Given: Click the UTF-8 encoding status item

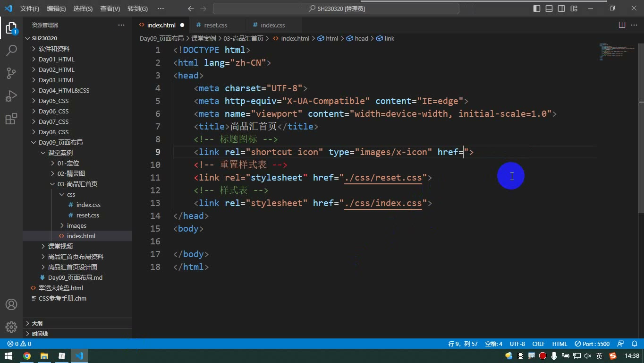Looking at the screenshot, I should coord(517,344).
